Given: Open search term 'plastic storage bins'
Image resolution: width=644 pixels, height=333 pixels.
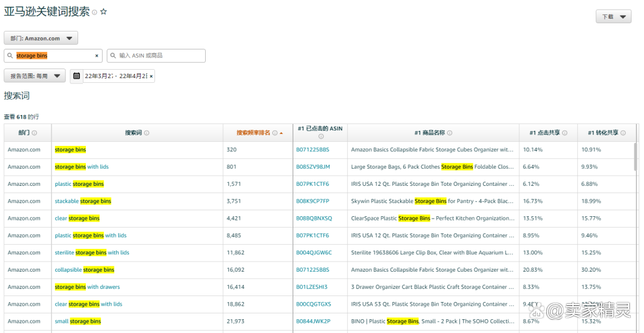Looking at the screenshot, I should pos(79,184).
